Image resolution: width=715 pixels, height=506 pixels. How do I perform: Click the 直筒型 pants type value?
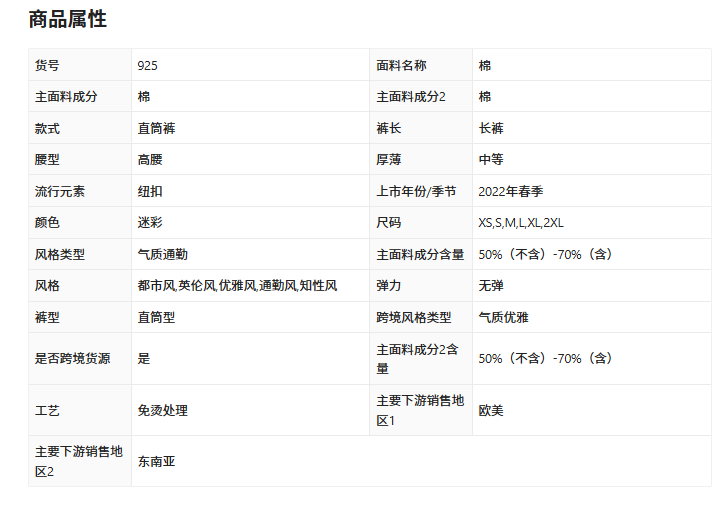(x=157, y=318)
